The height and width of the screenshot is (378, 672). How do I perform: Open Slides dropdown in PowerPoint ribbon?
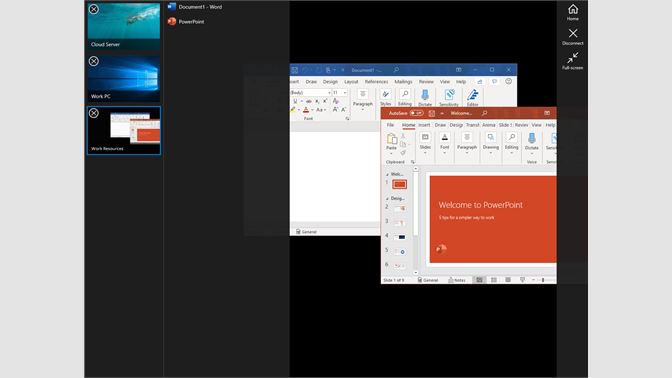point(425,143)
